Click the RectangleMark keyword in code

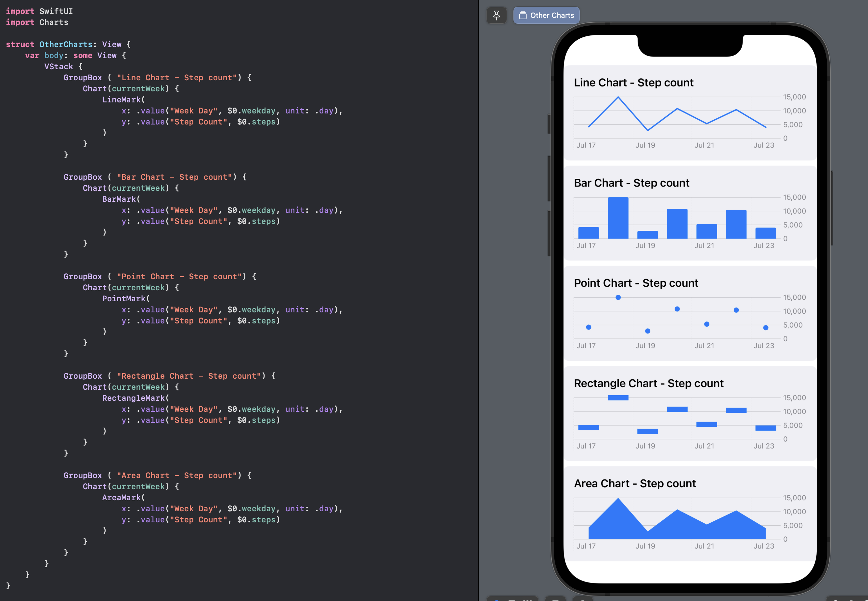133,398
